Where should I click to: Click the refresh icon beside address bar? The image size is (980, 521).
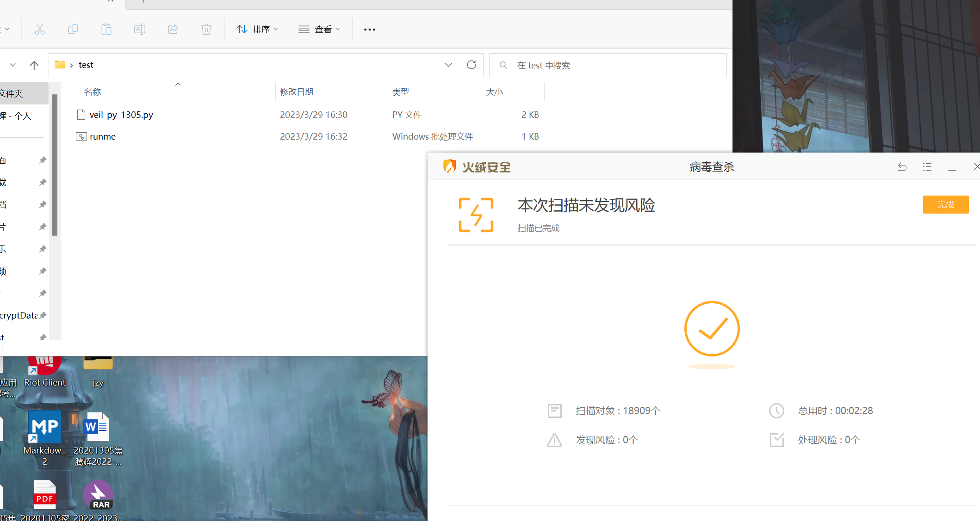point(471,65)
